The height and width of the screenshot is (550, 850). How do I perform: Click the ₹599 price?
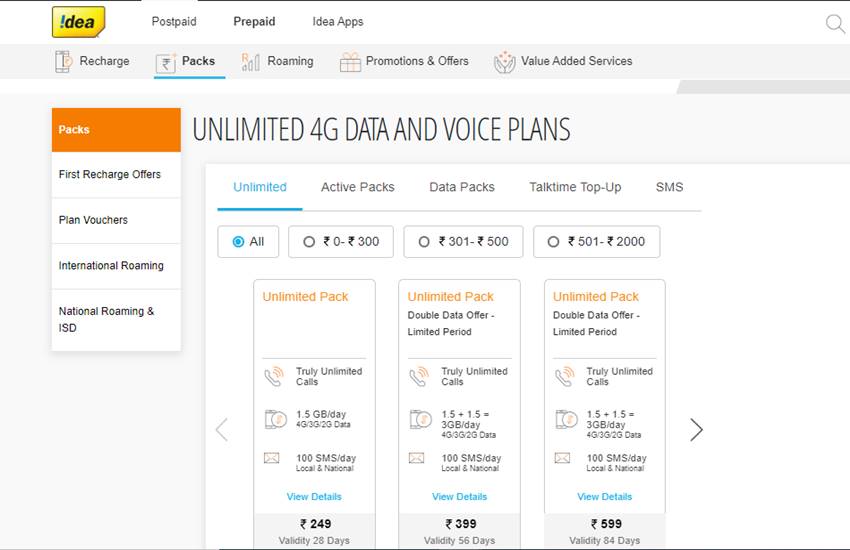coord(606,524)
